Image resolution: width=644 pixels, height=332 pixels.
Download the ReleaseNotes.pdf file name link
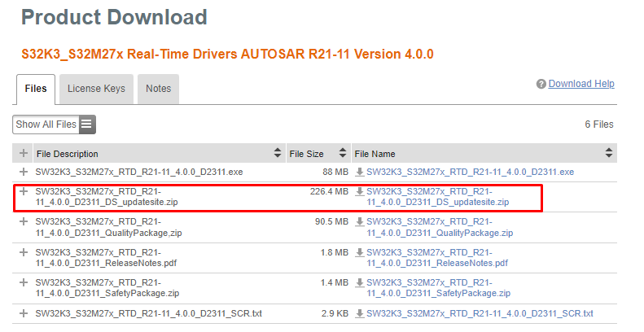point(437,258)
